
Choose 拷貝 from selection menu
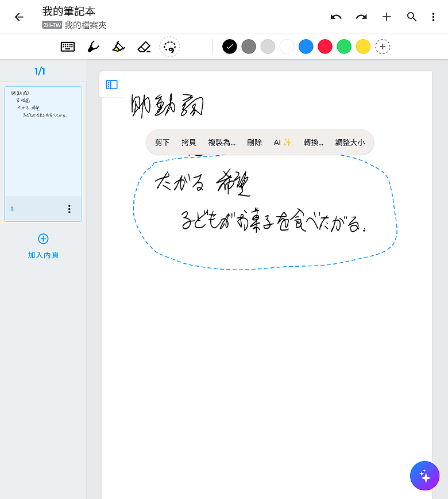tap(188, 142)
